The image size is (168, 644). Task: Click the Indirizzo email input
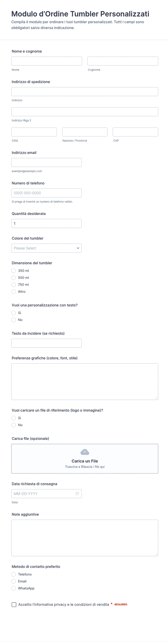(x=46, y=163)
